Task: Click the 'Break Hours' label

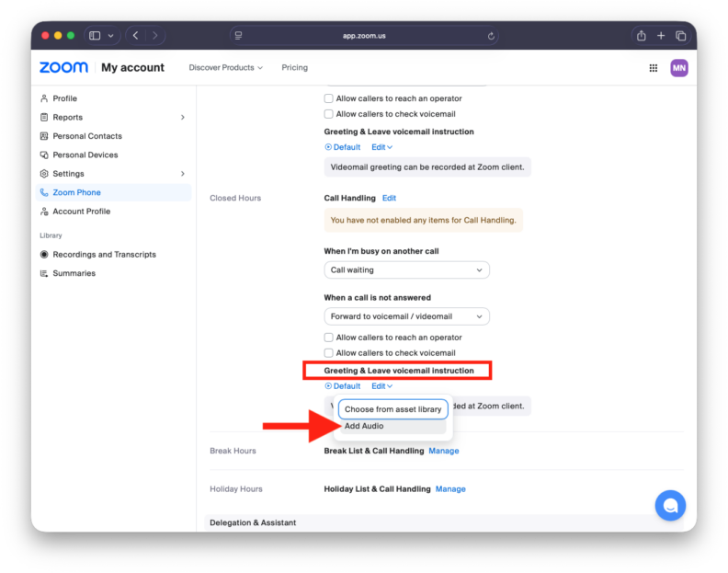Action: (233, 451)
